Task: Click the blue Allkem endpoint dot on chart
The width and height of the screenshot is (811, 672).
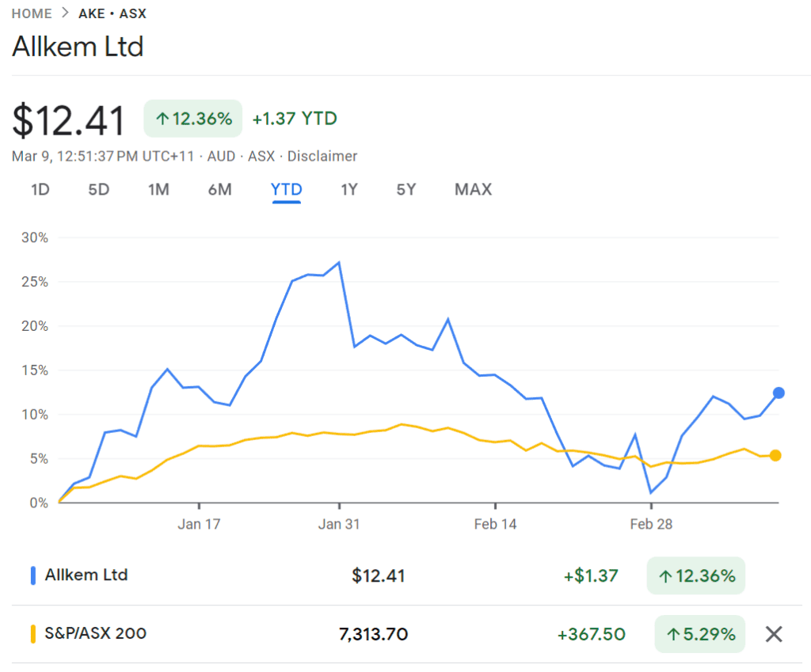Action: tap(779, 393)
